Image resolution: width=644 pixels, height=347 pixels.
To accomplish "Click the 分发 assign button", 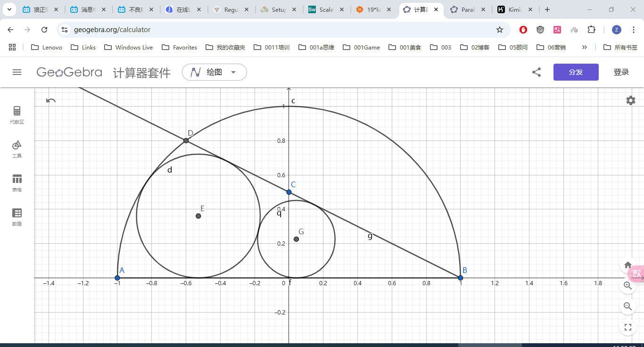I will (x=576, y=72).
